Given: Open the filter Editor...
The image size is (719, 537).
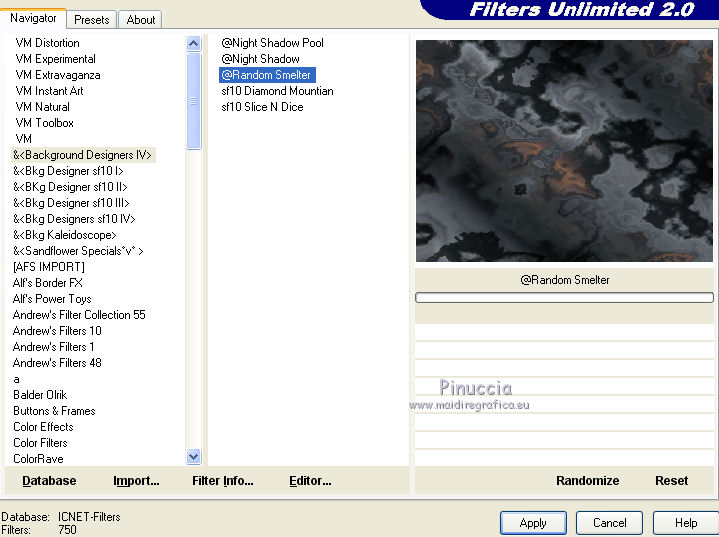Looking at the screenshot, I should [x=310, y=481].
